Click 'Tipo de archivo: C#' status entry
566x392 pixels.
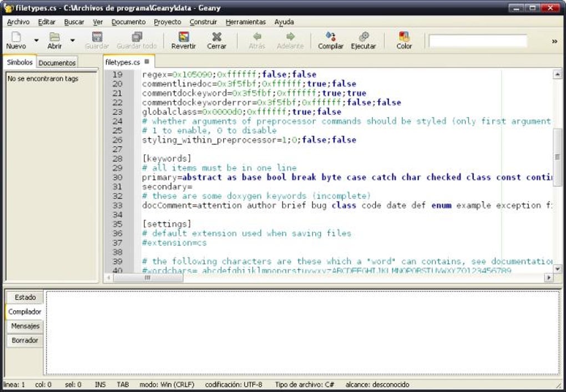(305, 385)
